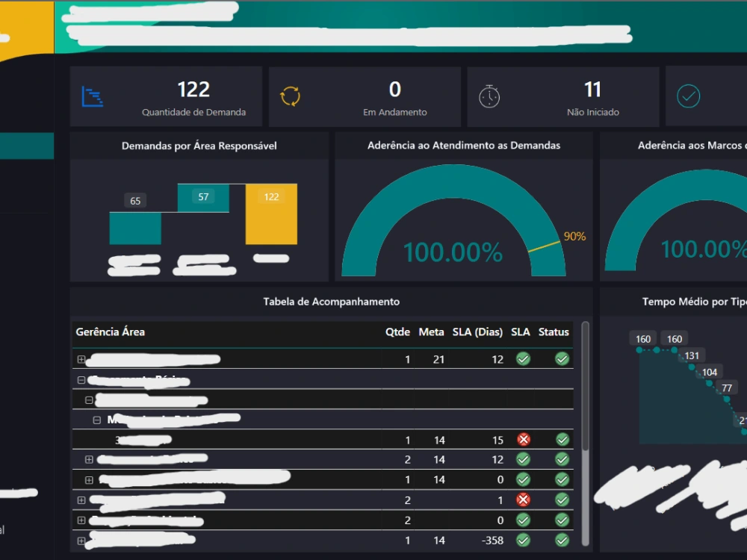This screenshot has height=560, width=747.
Task: Click the green Status check in the -358 row
Action: coord(562,540)
